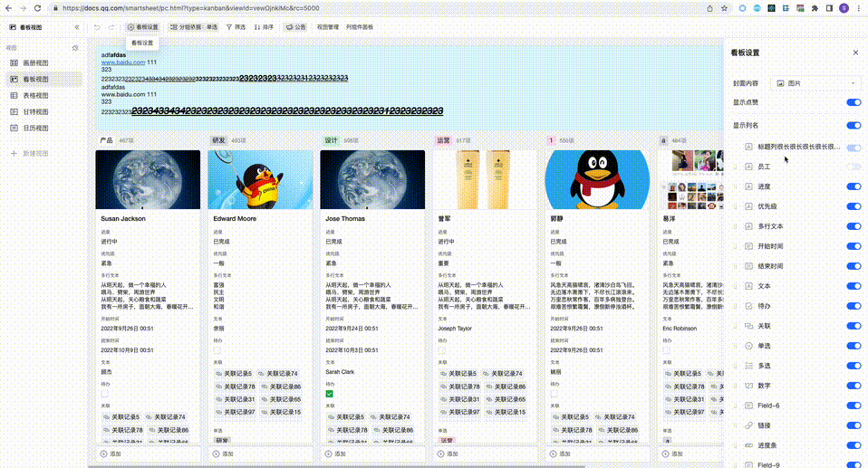The image size is (868, 468).
Task: Click the kanban icon beside 看板视图 title
Action: point(13,27)
